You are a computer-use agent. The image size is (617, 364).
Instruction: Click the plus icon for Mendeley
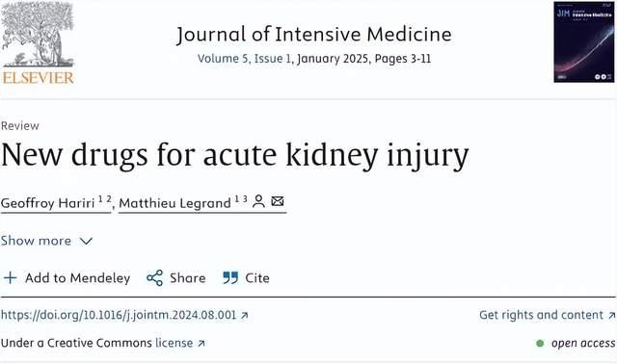11,278
